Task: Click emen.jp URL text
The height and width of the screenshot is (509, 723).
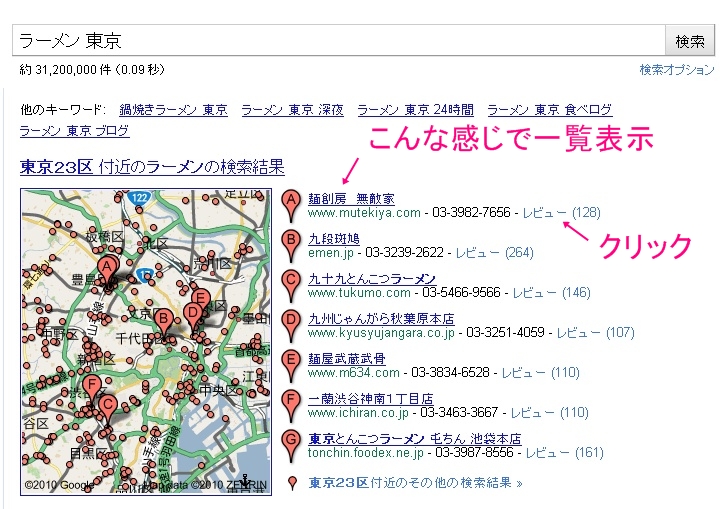Action: [331, 253]
